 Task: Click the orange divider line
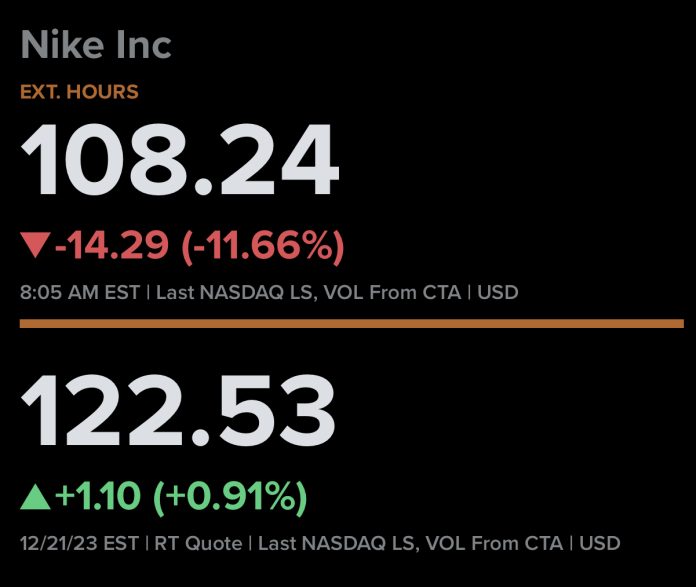click(351, 323)
